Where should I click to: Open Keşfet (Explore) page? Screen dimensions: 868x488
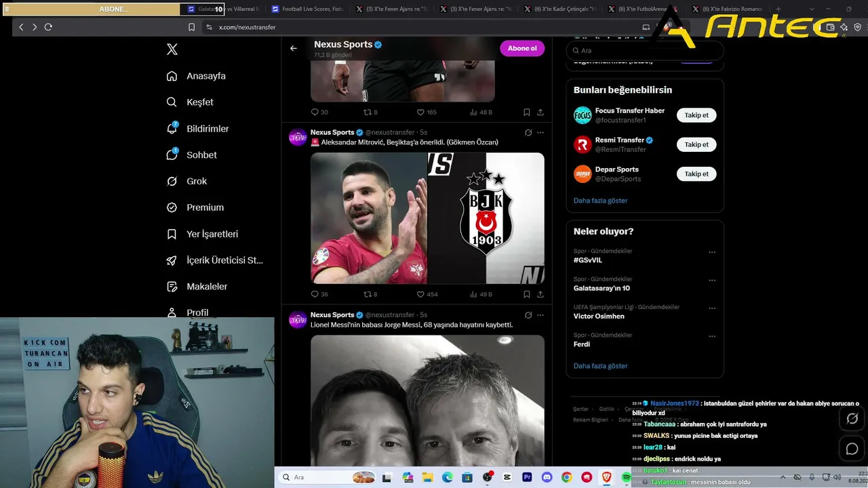(190, 102)
